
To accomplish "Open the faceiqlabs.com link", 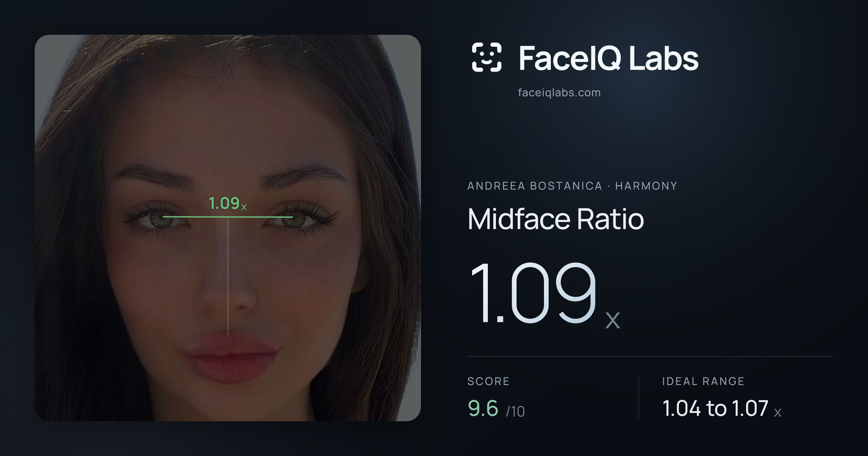I will coord(559,93).
